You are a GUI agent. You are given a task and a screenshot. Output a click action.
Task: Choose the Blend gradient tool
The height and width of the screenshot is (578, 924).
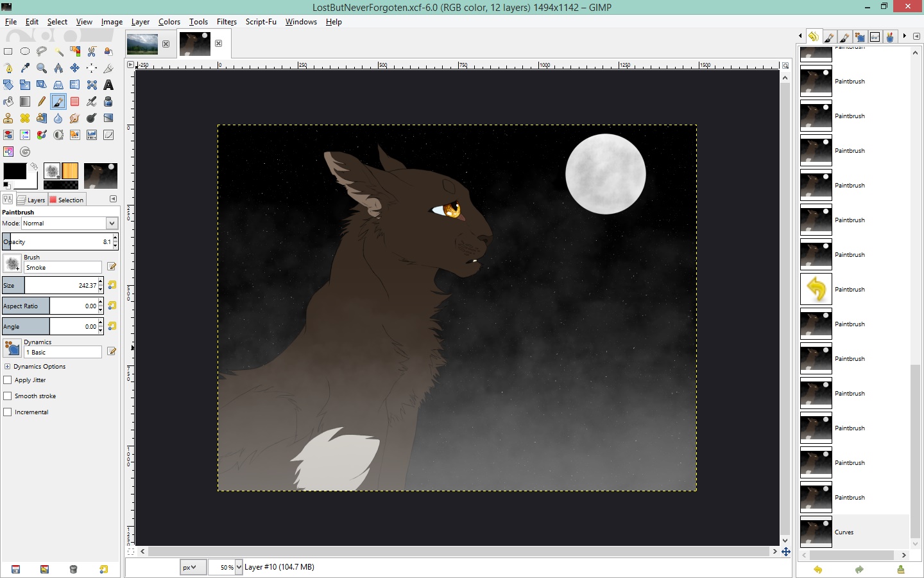(25, 101)
